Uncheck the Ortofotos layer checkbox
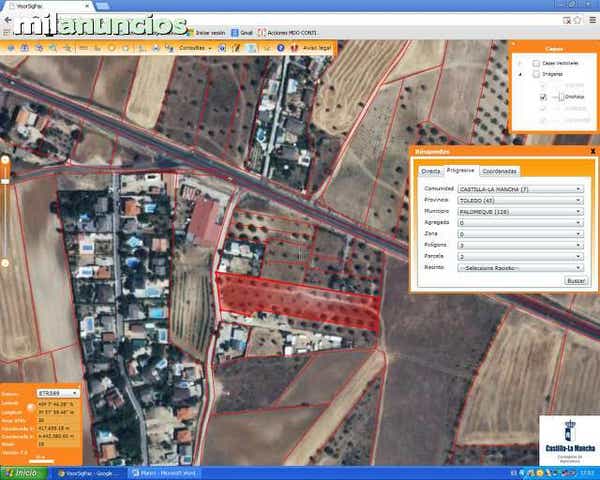Image resolution: width=600 pixels, height=480 pixels. point(543,97)
